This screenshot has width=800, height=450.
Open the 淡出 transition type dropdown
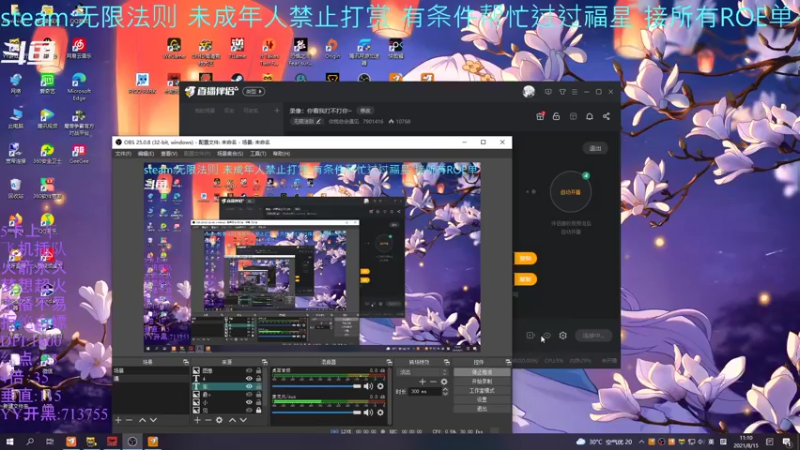[423, 372]
